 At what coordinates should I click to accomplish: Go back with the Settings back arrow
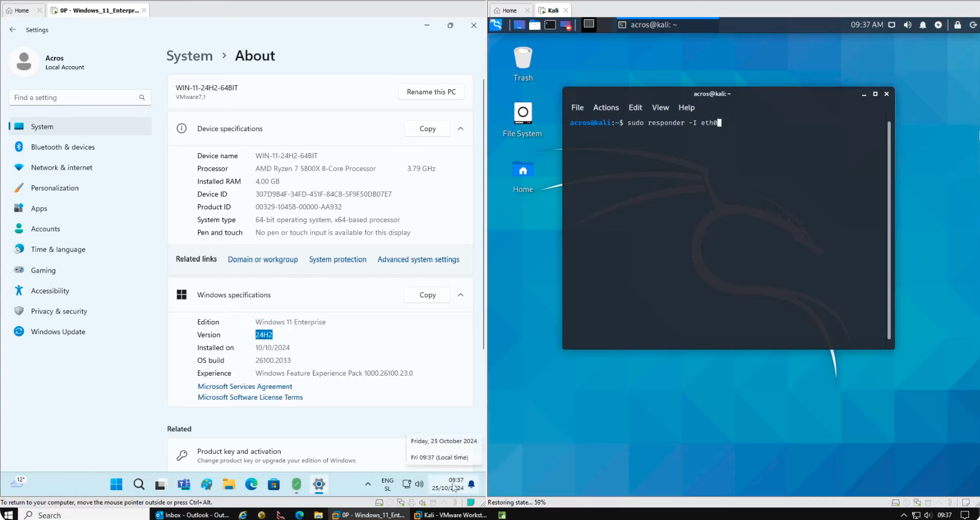point(13,29)
